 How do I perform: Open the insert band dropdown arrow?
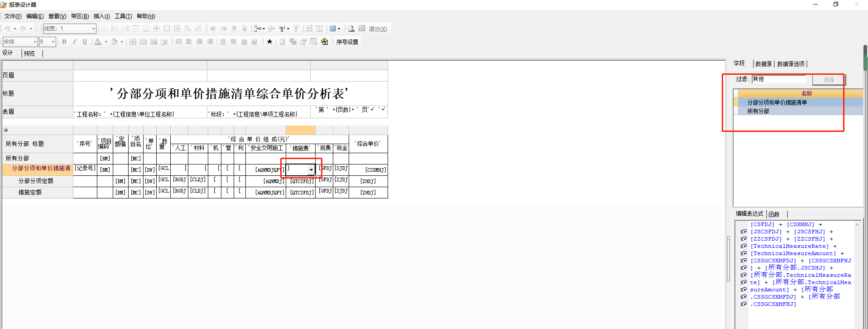264,29
